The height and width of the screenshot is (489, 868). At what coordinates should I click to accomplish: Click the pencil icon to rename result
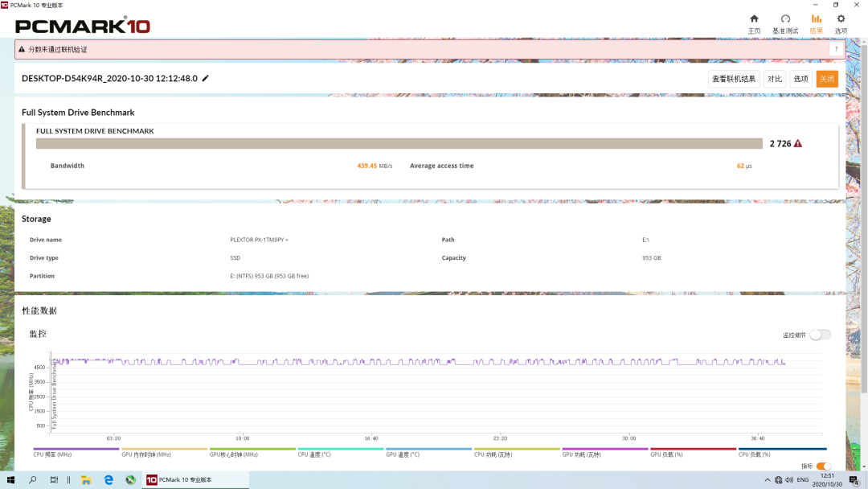[x=206, y=79]
